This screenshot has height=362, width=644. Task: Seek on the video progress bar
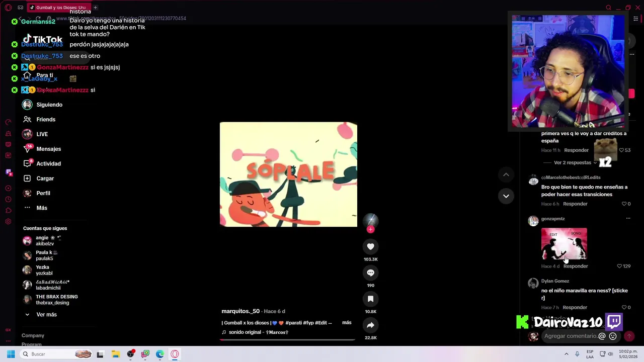coord(288,340)
